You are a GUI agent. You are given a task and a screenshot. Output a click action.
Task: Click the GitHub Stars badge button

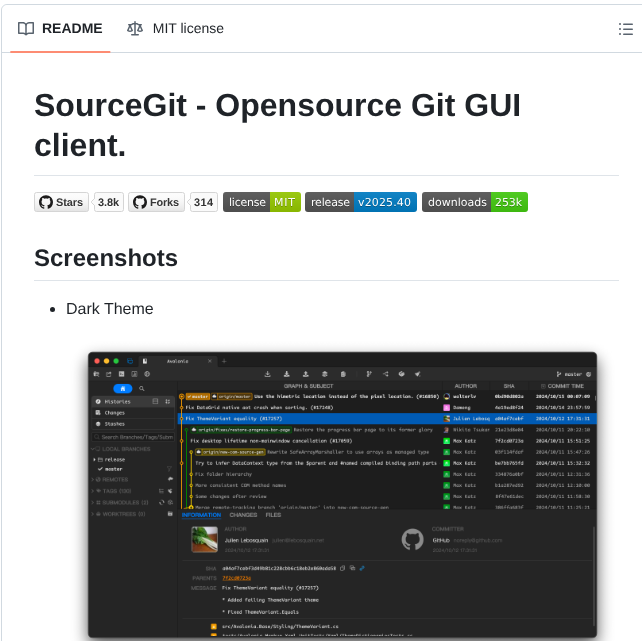(x=61, y=202)
